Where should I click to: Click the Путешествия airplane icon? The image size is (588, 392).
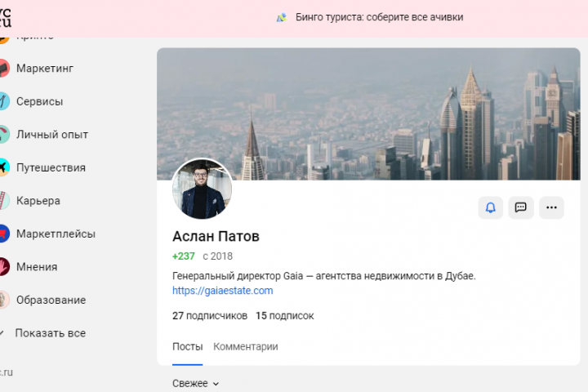click(x=3, y=167)
